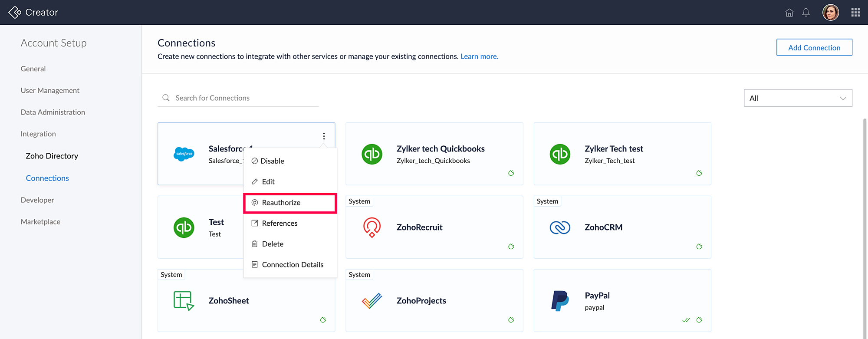
Task: Click Zylker Tech test Quickbooks logo
Action: tap(560, 154)
